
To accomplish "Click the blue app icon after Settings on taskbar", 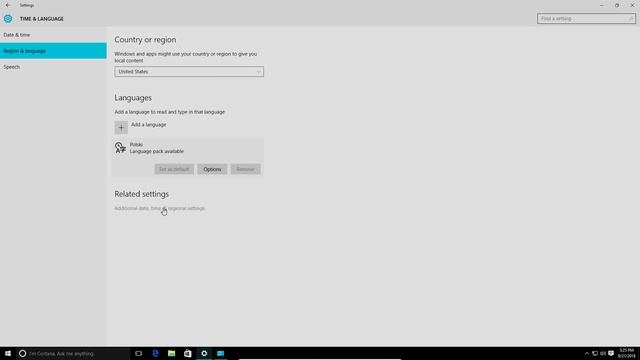I will 220,353.
